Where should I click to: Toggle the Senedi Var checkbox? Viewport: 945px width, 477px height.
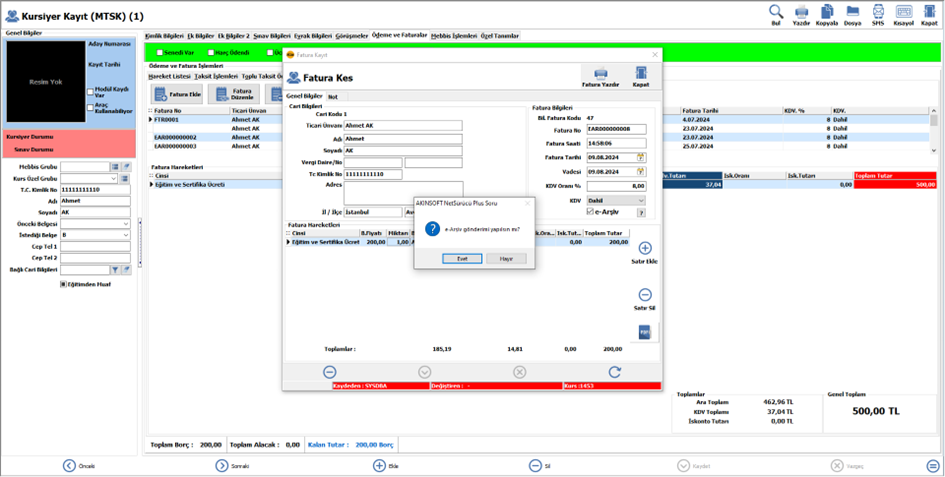point(160,52)
